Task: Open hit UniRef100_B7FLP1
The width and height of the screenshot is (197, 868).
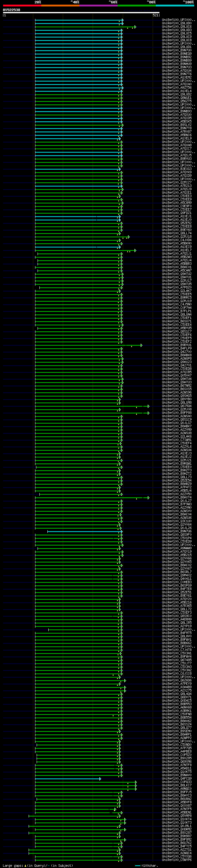Action: [x=177, y=311]
